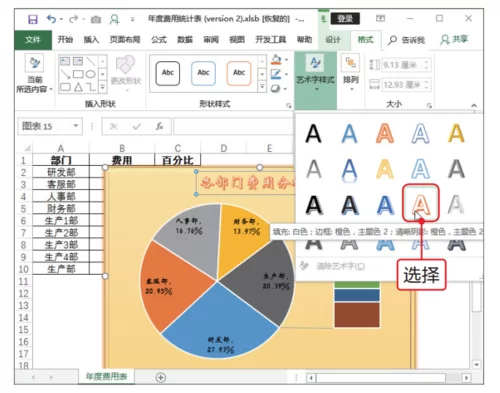The image size is (500, 393).
Task: Click the camera screenshot icon
Action: point(96,20)
